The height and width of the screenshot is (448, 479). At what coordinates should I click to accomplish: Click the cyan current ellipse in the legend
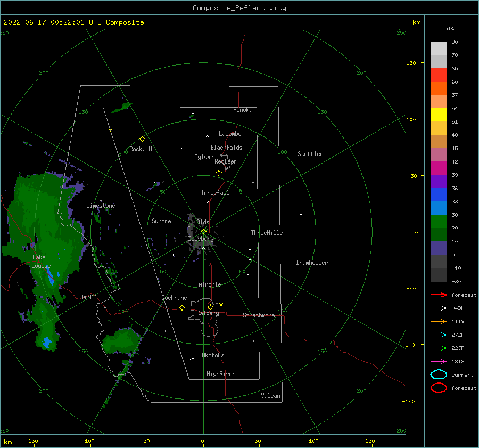439,374
